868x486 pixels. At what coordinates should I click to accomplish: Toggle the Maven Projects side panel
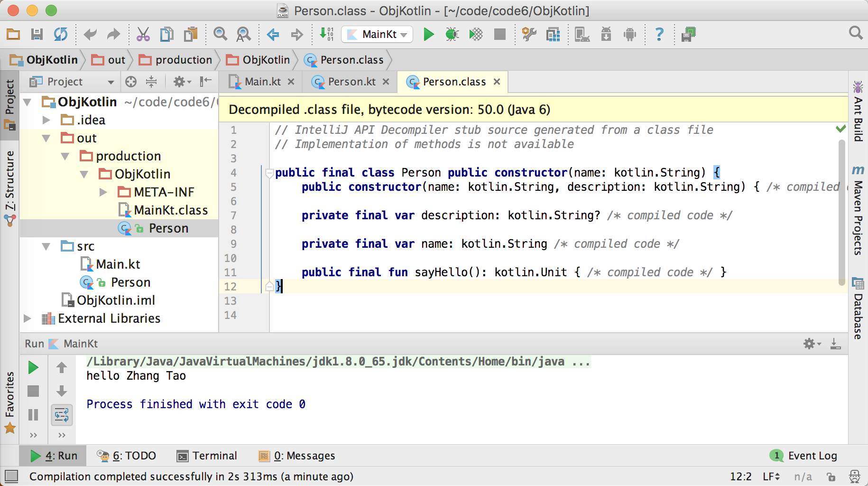point(858,210)
